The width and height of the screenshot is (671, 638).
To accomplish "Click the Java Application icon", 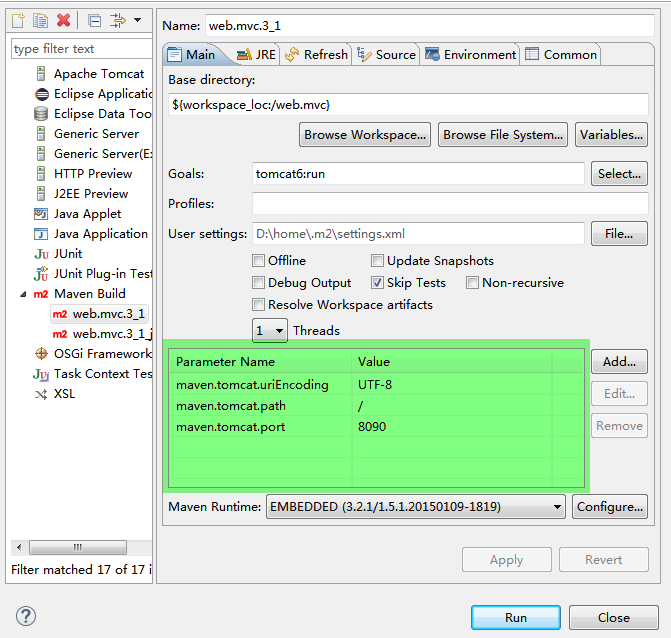I will [41, 234].
